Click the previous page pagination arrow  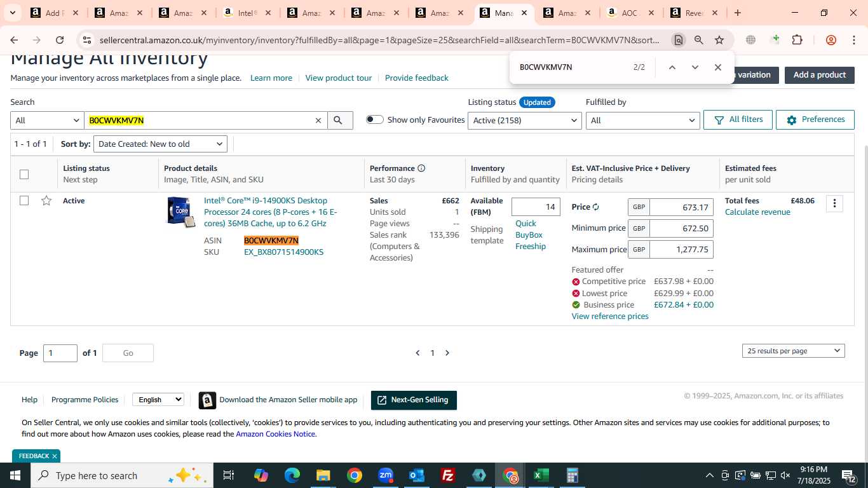[x=417, y=353]
